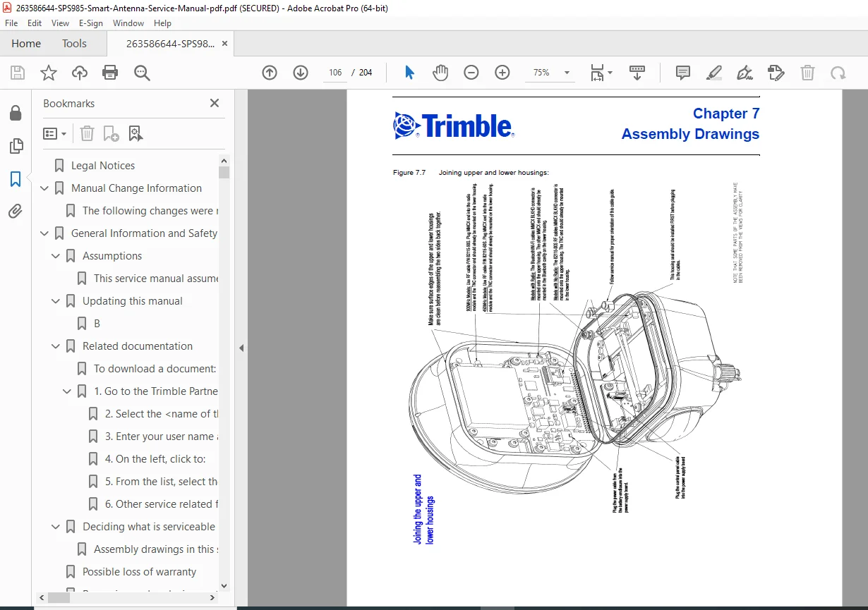Click the scrolling mode download-style icon
868x610 pixels.
[x=637, y=73]
